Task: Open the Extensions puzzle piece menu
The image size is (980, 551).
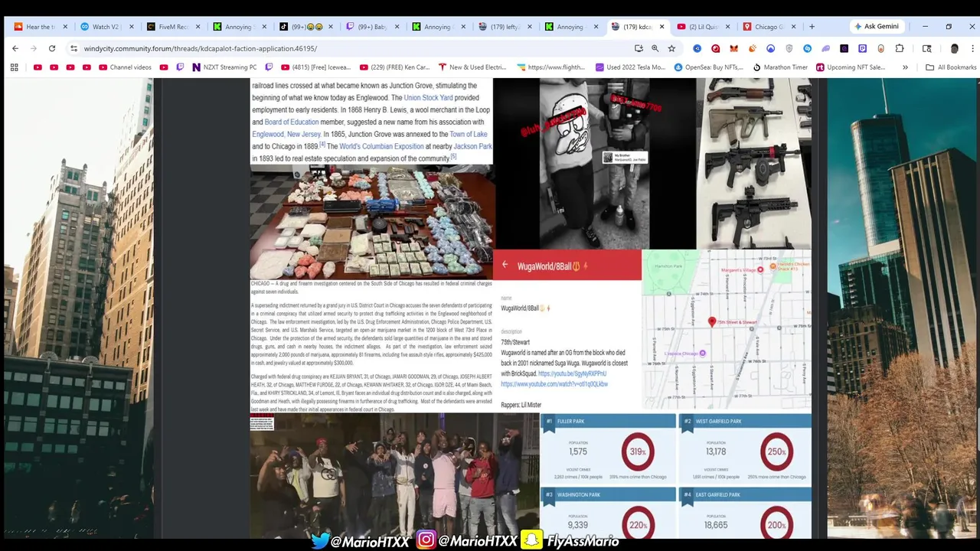Action: pyautogui.click(x=900, y=48)
